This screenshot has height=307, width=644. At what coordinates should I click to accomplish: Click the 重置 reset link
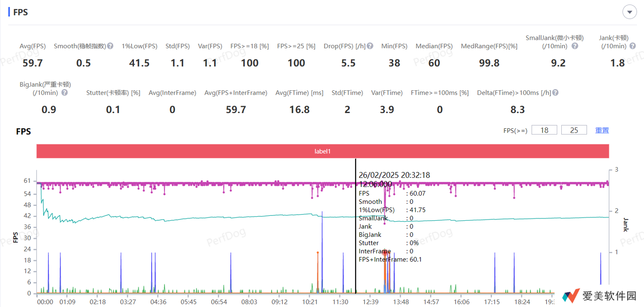(602, 130)
